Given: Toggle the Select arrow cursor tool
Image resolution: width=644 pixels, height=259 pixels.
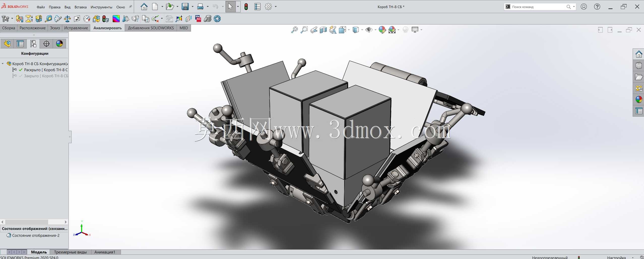Looking at the screenshot, I should [x=230, y=7].
